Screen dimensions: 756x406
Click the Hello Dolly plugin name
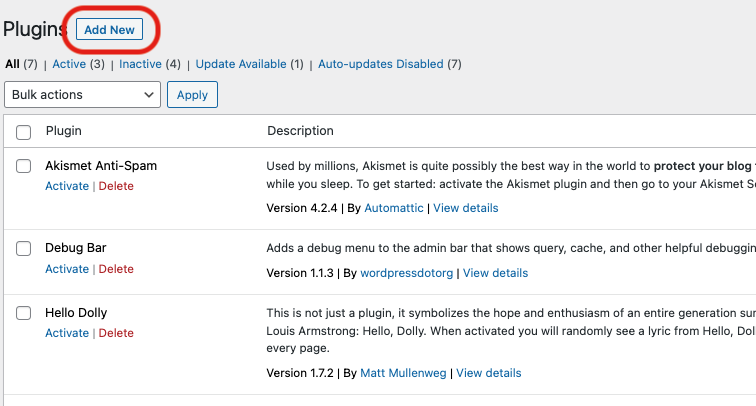pyautogui.click(x=76, y=313)
